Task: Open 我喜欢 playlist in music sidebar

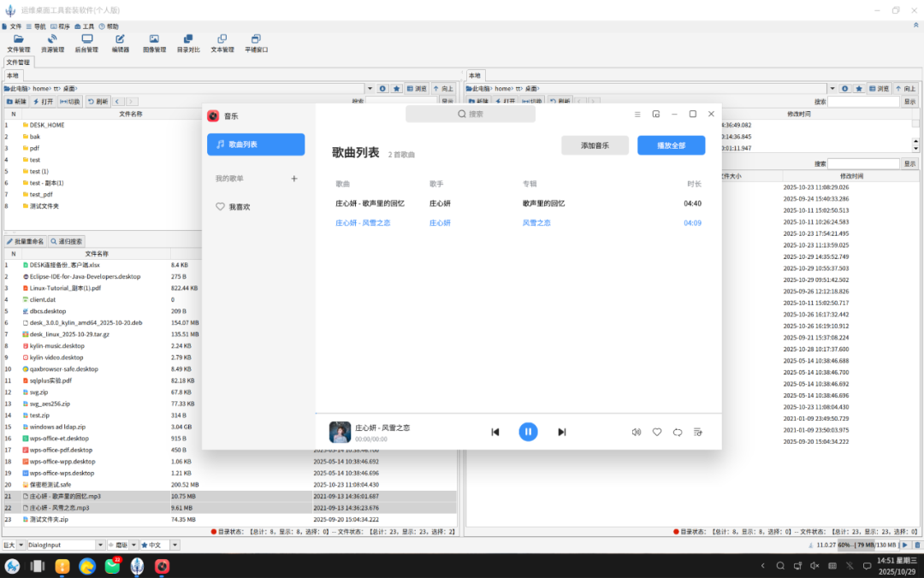Action: point(256,207)
